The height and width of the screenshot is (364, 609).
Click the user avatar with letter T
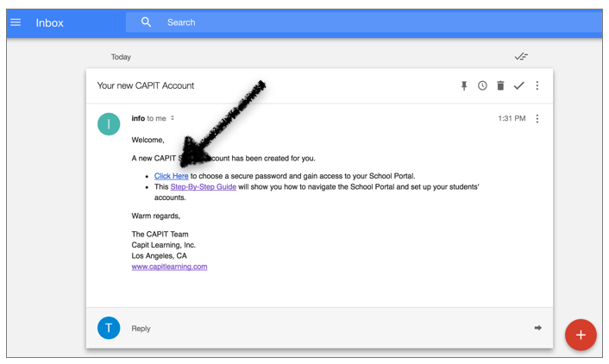pos(109,328)
